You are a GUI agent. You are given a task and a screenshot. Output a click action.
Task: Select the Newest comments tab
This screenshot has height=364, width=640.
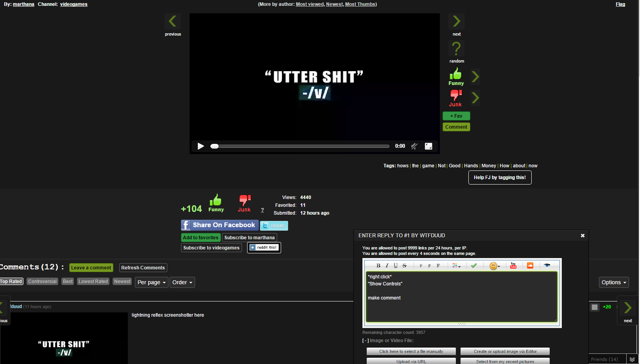point(122,282)
